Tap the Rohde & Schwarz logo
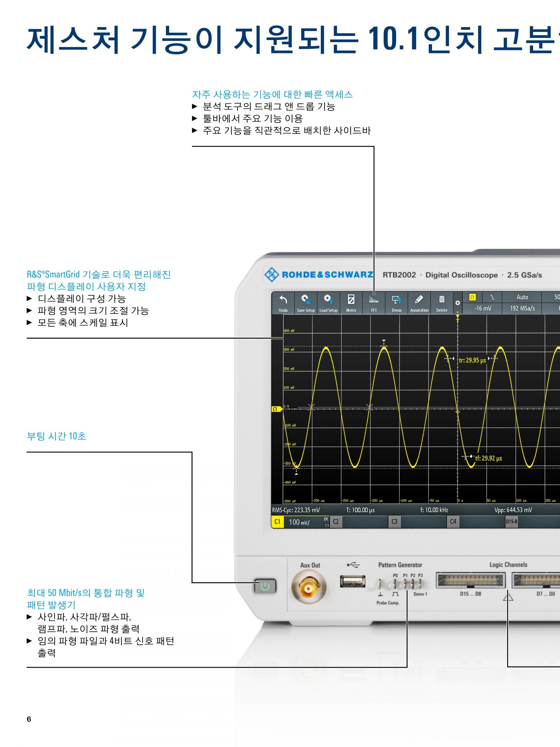This screenshot has width=560, height=747. 318,275
